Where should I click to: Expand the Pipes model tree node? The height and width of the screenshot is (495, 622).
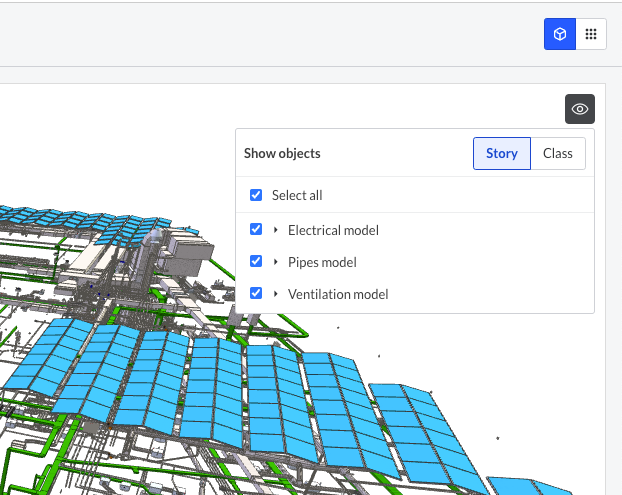pos(276,262)
